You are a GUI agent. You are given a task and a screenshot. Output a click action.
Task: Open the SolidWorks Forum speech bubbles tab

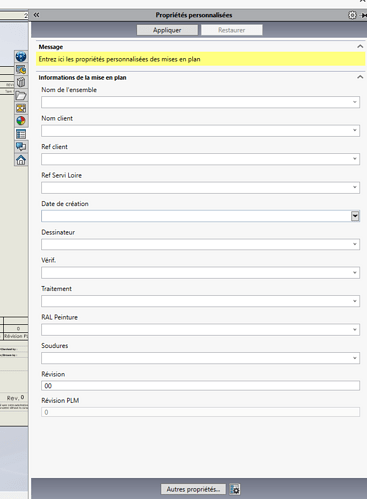point(21,147)
